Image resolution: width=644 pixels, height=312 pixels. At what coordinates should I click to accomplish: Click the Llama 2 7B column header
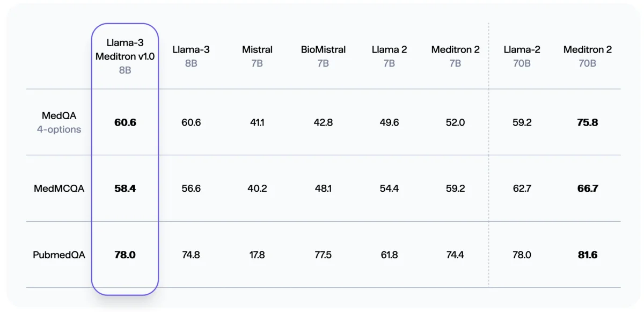[x=389, y=56]
